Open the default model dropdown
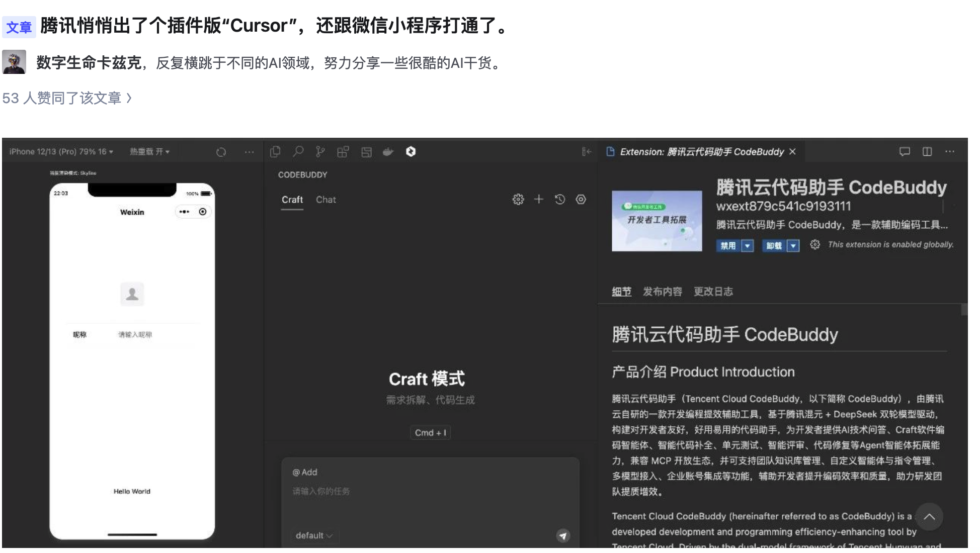The height and width of the screenshot is (553, 980). (x=314, y=535)
